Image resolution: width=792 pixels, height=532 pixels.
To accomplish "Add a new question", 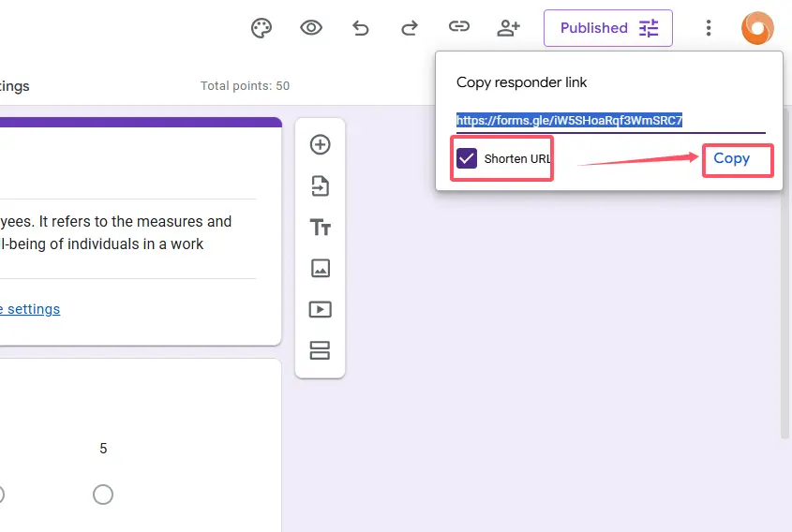I will pyautogui.click(x=321, y=144).
